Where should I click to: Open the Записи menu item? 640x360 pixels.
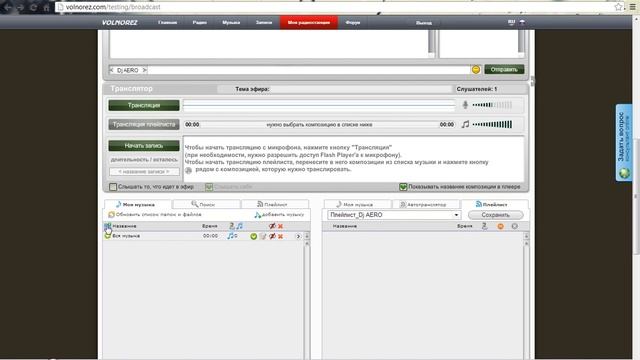(x=264, y=22)
